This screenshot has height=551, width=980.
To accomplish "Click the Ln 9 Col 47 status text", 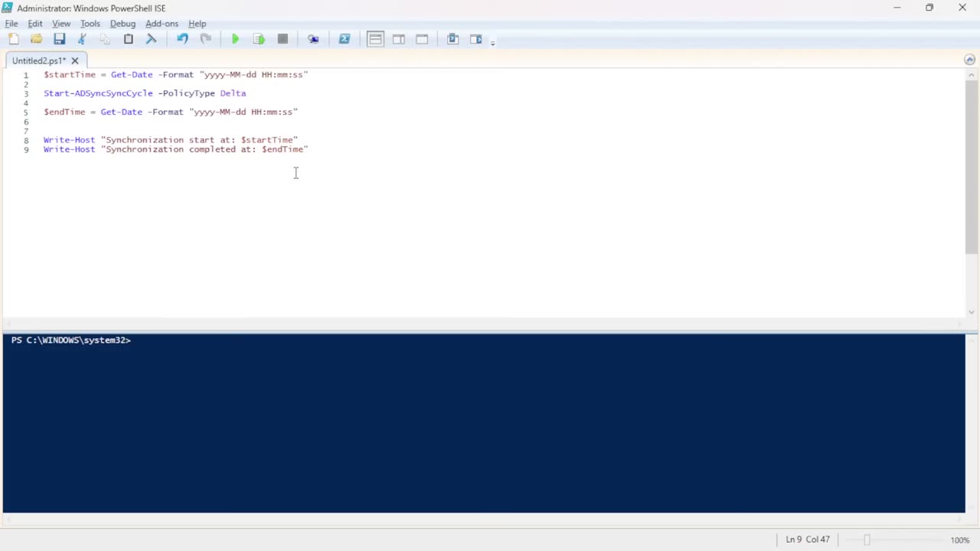I will [x=808, y=540].
